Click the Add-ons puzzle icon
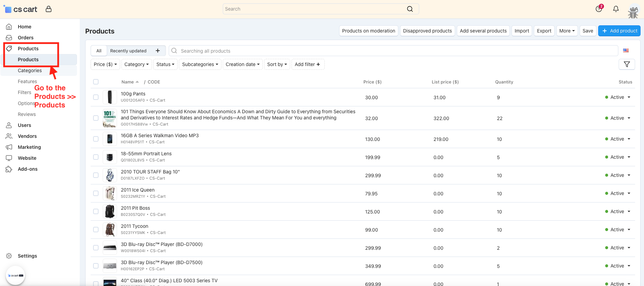 click(9, 169)
